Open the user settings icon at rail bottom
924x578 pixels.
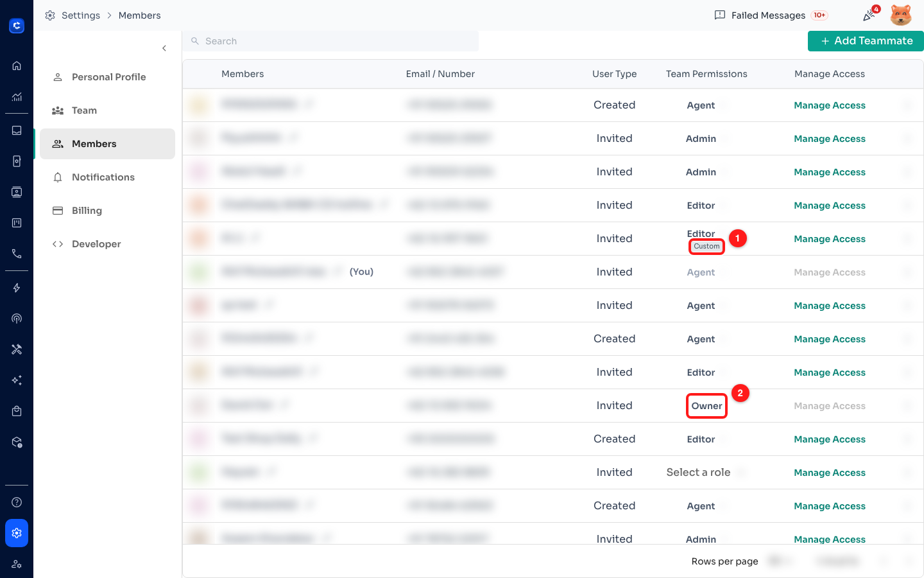click(17, 564)
